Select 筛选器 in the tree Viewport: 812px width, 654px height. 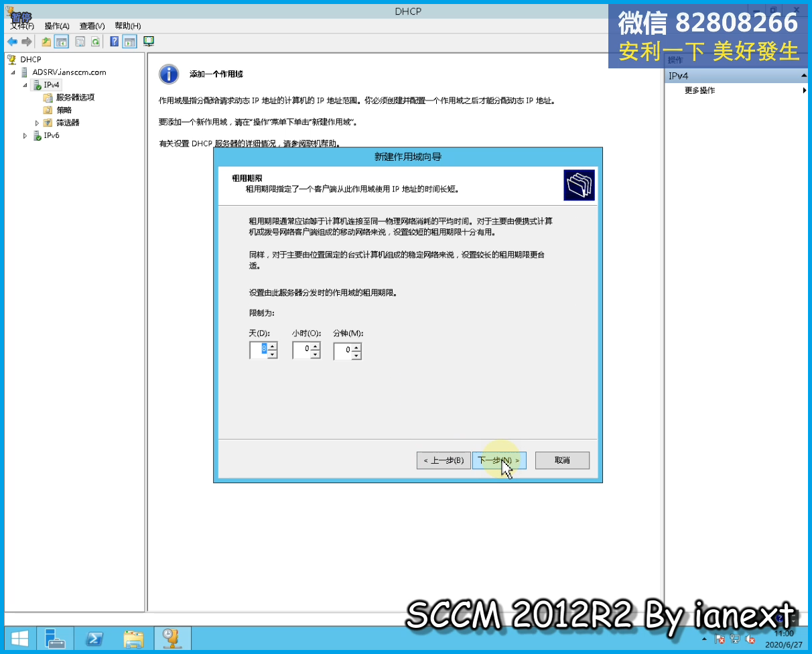pyautogui.click(x=68, y=123)
